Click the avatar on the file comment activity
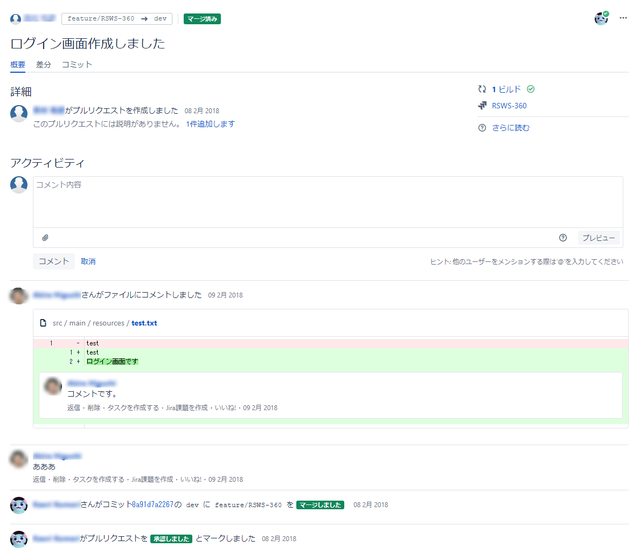640x554 pixels. click(18, 296)
